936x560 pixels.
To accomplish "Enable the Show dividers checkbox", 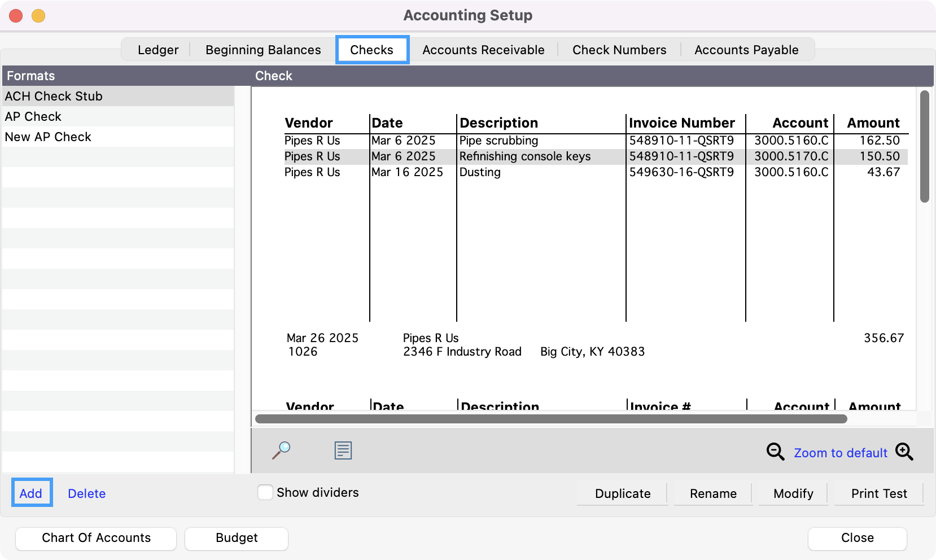I will click(x=265, y=492).
